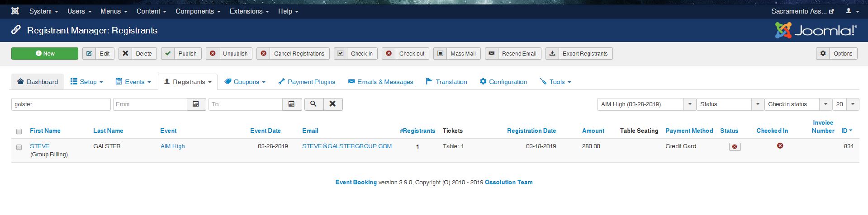Clear the search filter with X button
Image resolution: width=868 pixels, height=215 pixels.
pos(332,104)
